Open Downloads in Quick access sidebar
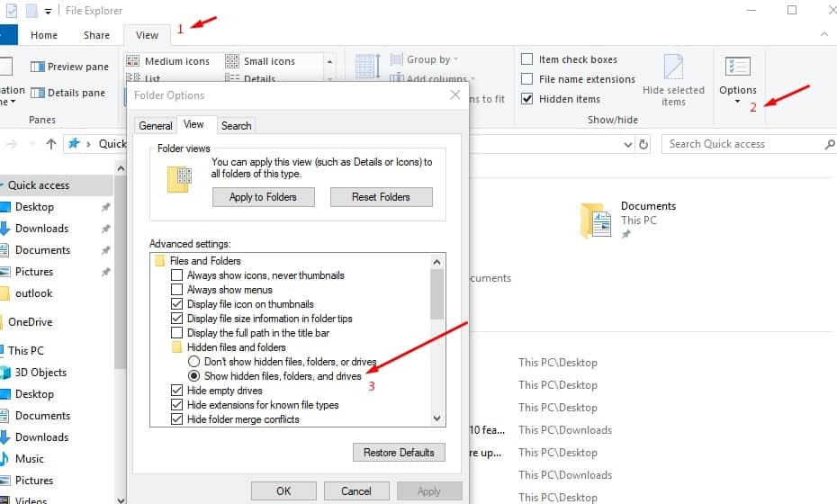Screen dimensions: 837x504 pyautogui.click(x=41, y=229)
